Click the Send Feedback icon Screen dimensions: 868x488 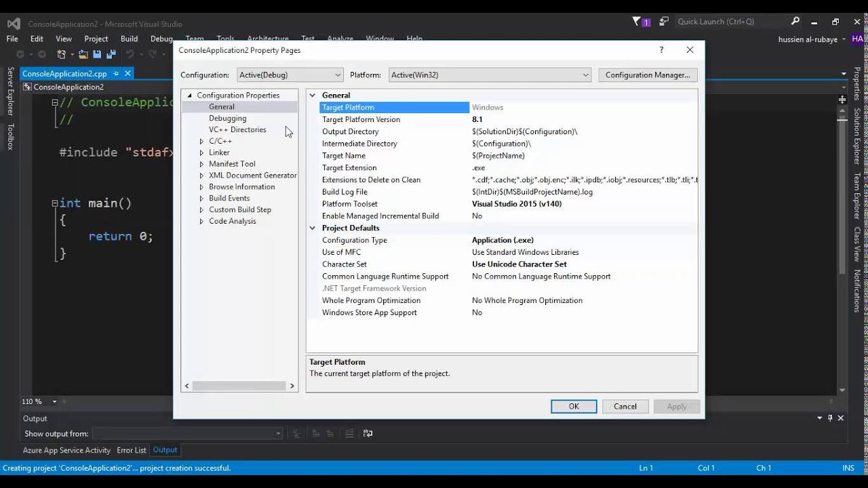664,22
